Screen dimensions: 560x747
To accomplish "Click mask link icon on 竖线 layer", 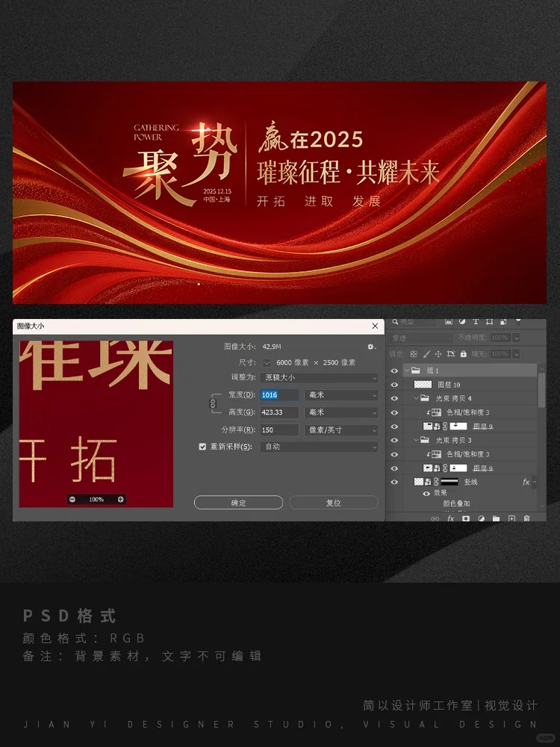I will (436, 482).
